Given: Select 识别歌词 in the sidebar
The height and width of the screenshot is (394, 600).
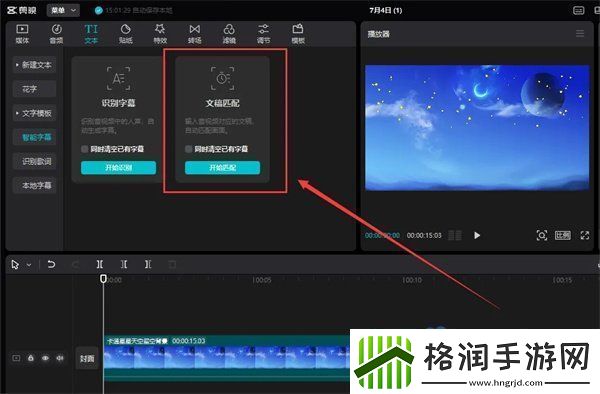Looking at the screenshot, I should pos(34,161).
